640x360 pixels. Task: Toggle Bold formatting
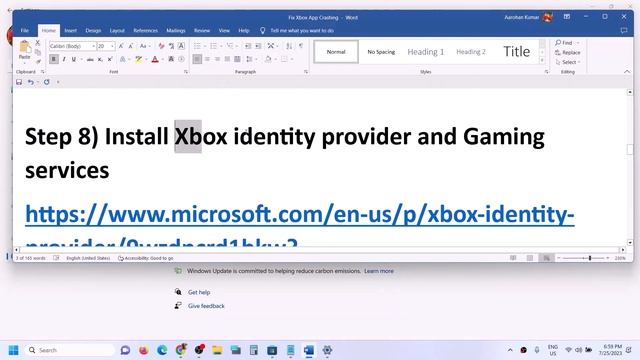coord(54,60)
